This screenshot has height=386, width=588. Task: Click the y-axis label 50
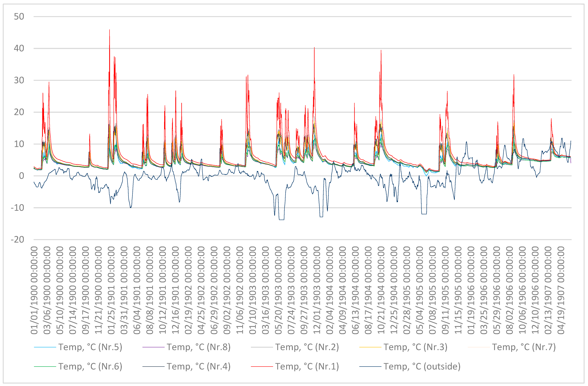coord(19,17)
